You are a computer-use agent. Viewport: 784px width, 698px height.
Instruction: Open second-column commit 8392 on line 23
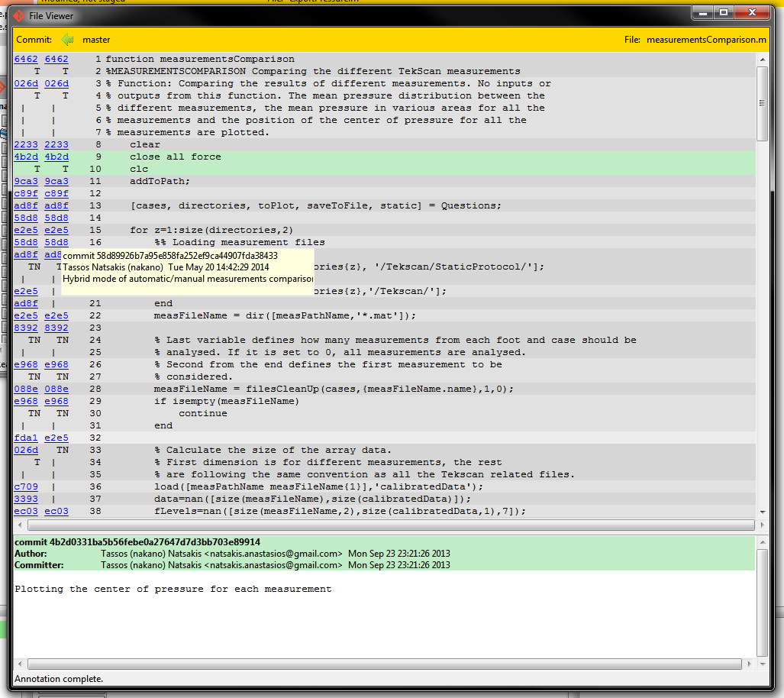(x=56, y=328)
